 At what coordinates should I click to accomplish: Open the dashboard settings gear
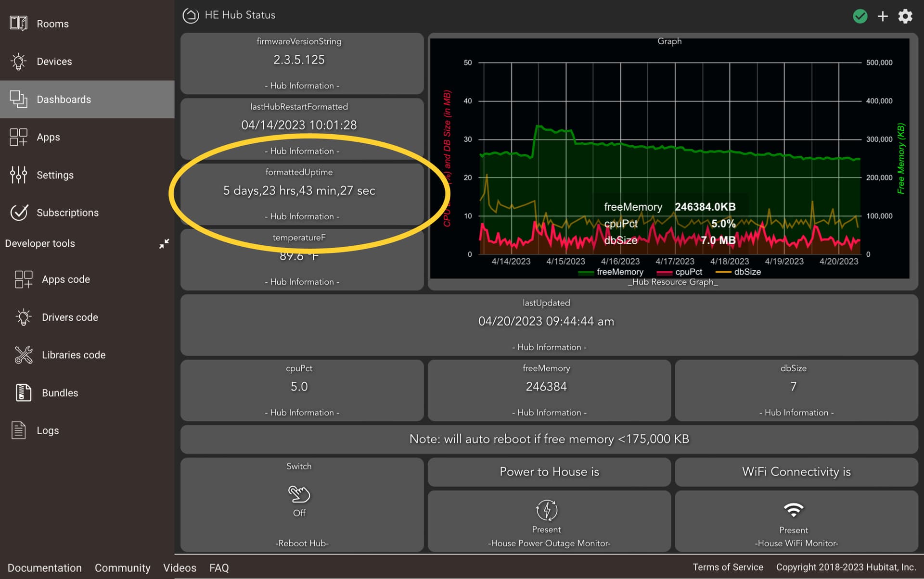click(905, 16)
